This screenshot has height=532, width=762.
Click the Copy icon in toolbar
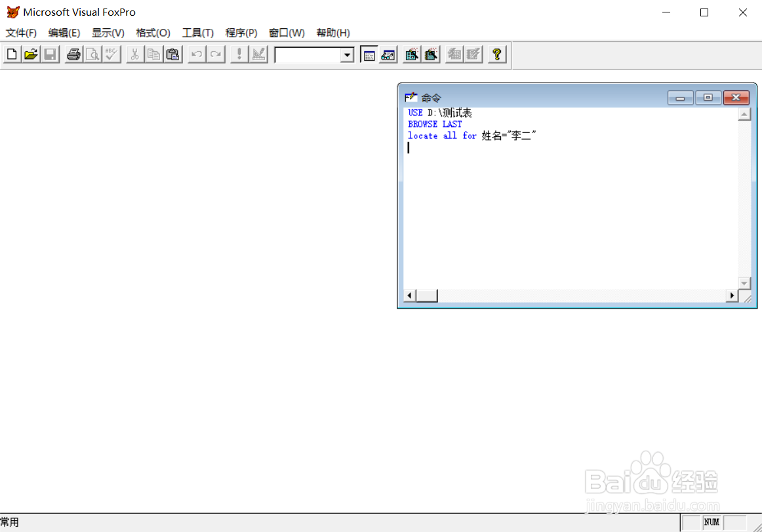pyautogui.click(x=154, y=54)
